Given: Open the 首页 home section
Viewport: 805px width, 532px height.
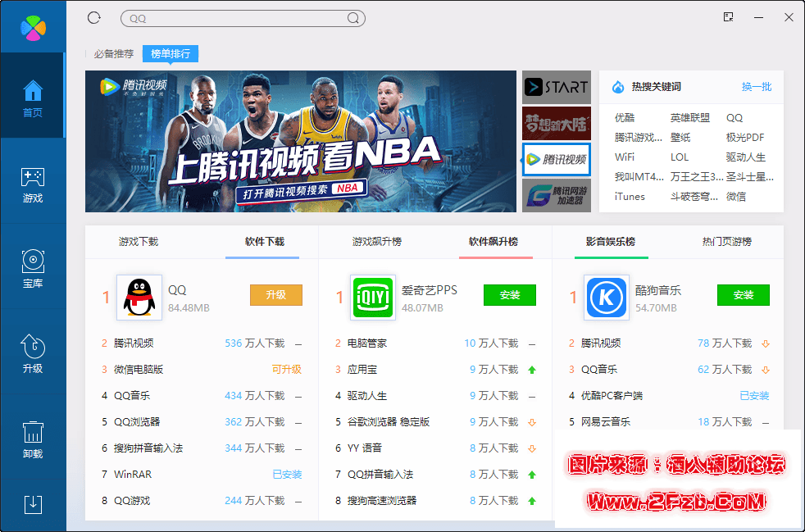Looking at the screenshot, I should coord(33,96).
